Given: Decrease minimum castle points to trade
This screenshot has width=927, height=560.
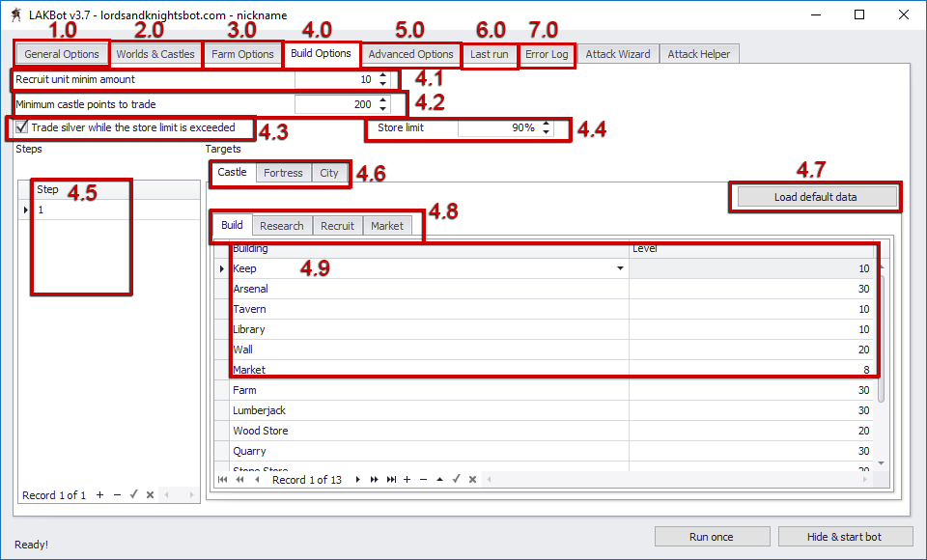Looking at the screenshot, I should tap(383, 107).
